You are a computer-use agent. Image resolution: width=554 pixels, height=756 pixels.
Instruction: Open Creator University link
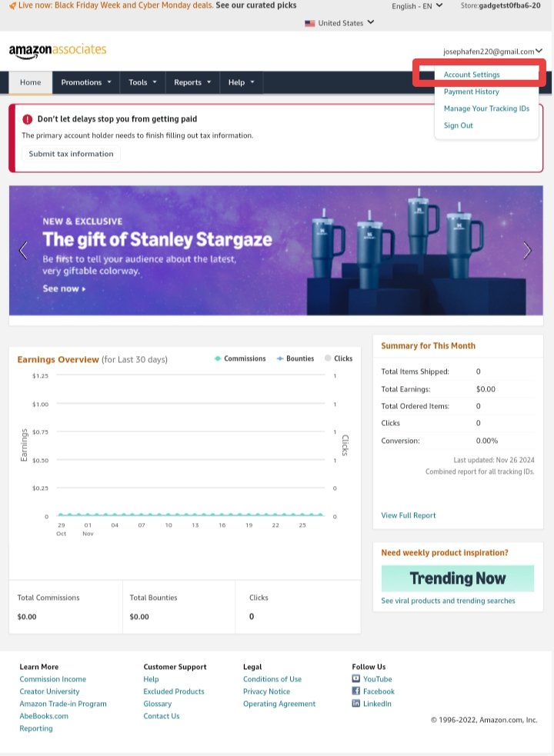[49, 691]
